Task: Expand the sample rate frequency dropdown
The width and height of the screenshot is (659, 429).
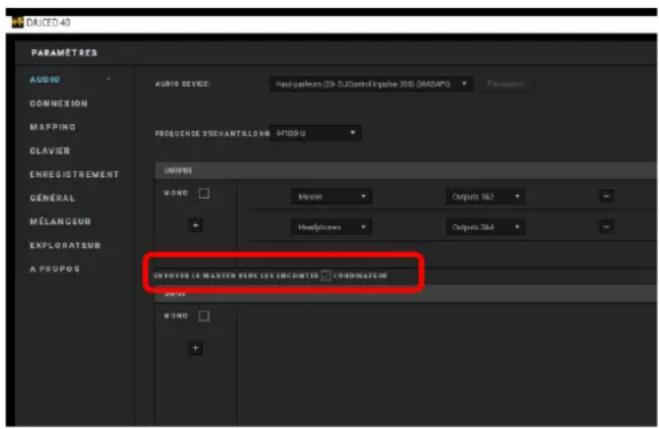Action: point(315,133)
